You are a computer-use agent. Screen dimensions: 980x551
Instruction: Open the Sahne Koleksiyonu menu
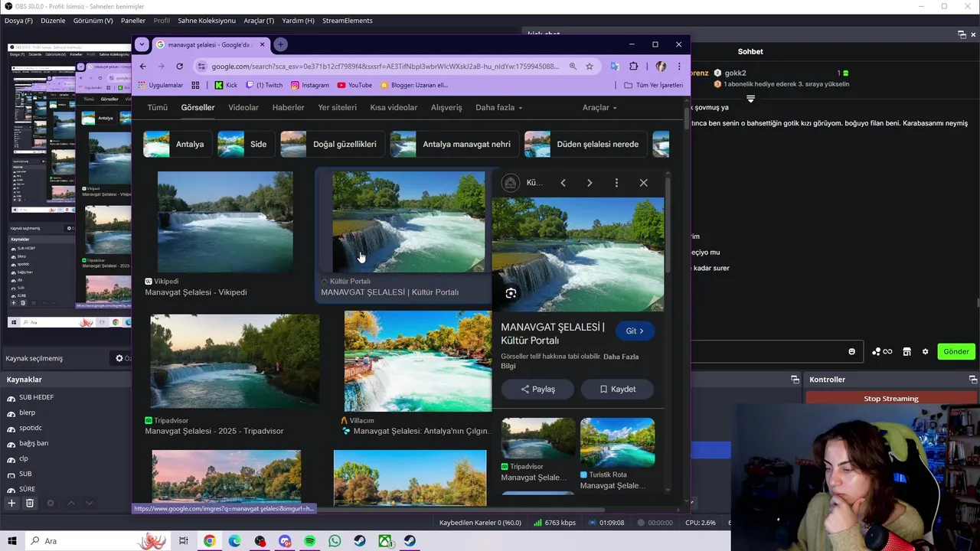pyautogui.click(x=207, y=21)
